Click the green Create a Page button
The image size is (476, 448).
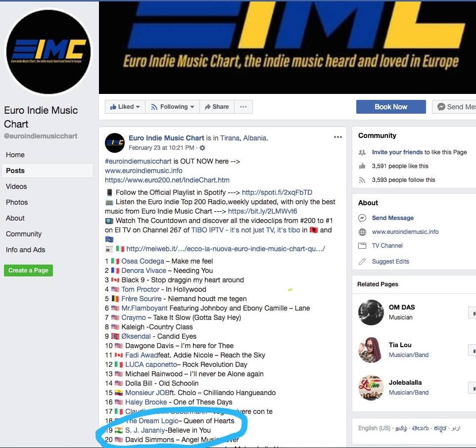click(x=29, y=270)
